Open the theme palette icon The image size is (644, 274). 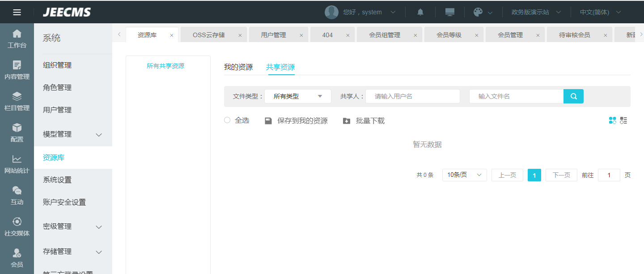point(478,12)
